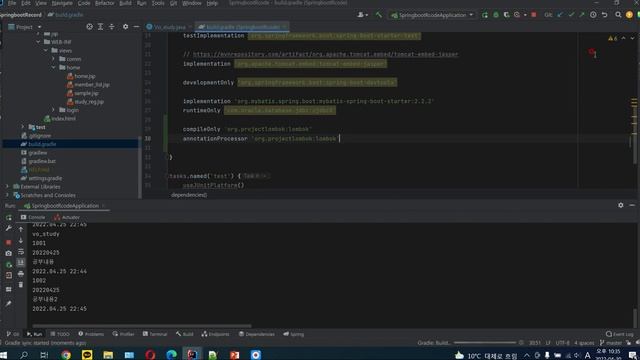The image size is (640, 360).
Task: Click the green Build hammer icon
Action: pos(379,15)
